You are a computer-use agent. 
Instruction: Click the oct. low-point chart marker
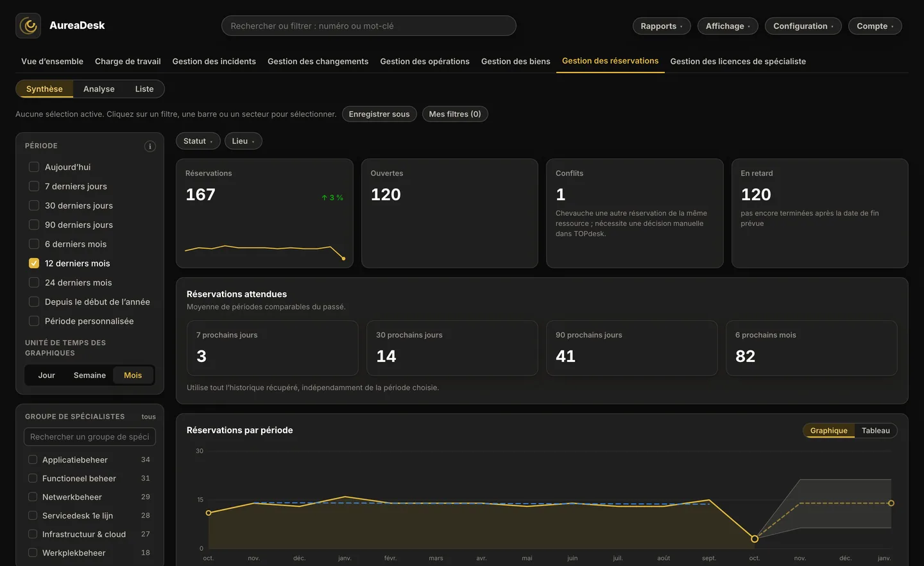pyautogui.click(x=755, y=539)
